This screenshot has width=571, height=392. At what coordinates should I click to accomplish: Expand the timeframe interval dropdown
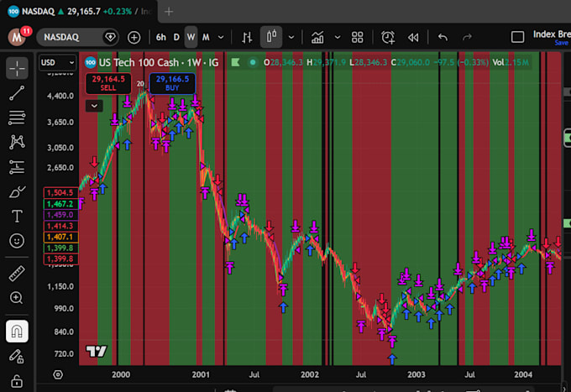coord(221,37)
